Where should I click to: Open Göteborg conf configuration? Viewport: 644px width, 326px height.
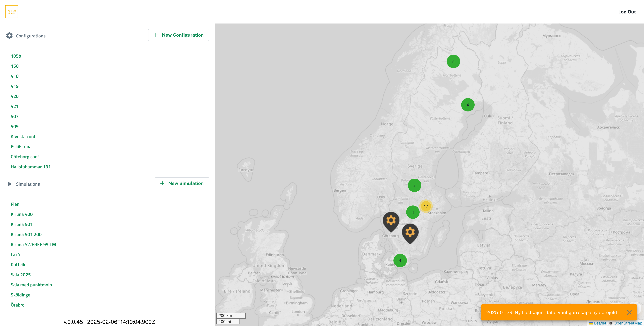tap(25, 157)
